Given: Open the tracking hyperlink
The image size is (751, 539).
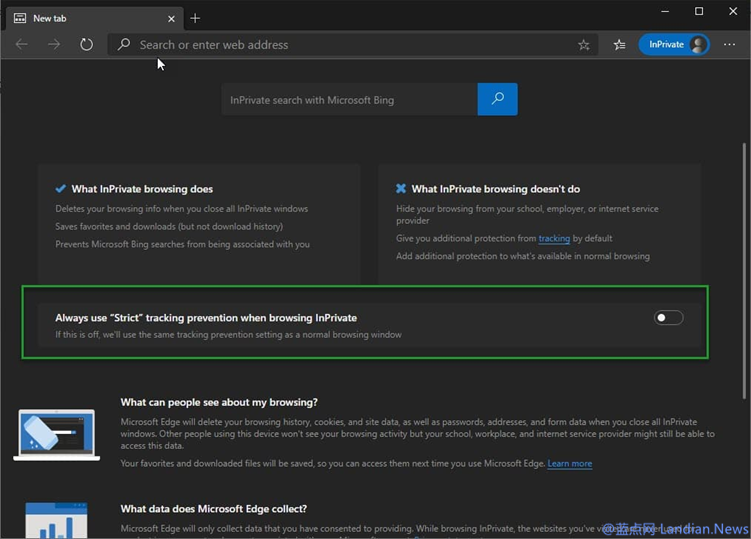Looking at the screenshot, I should point(554,239).
